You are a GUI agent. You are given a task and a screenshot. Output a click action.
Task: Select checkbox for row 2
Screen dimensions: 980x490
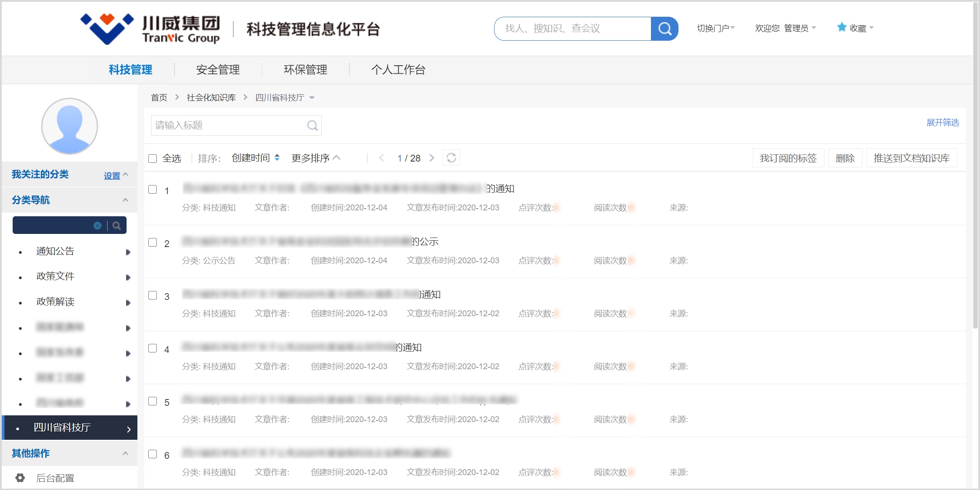[x=153, y=243]
